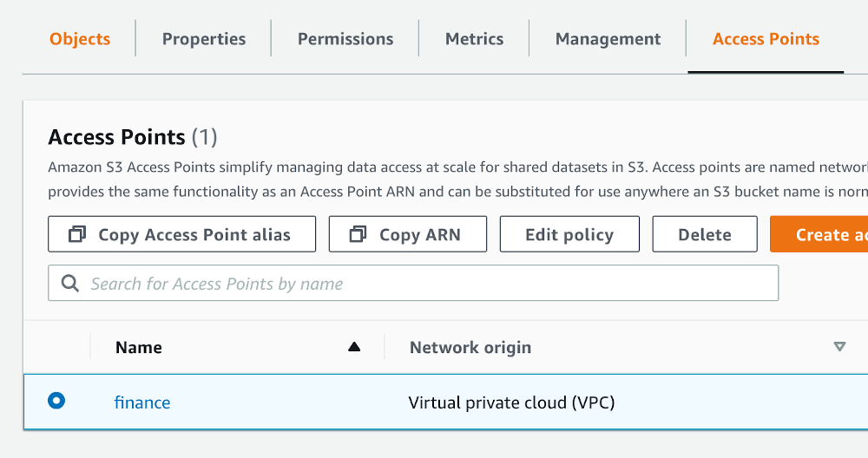Open the finance access point link
868x458 pixels.
tap(142, 402)
